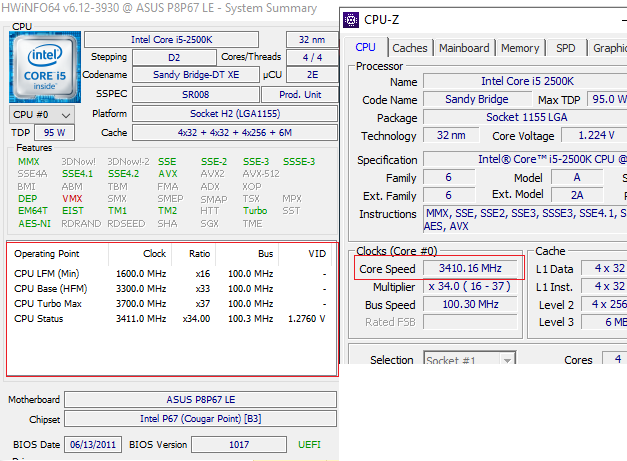
Task: Click the 1.2760 V VID value
Action: [307, 319]
